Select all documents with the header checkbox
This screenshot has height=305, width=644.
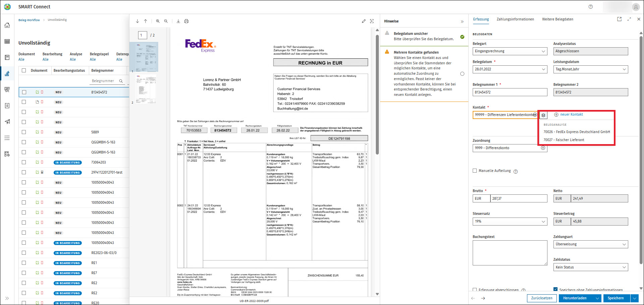click(x=24, y=70)
